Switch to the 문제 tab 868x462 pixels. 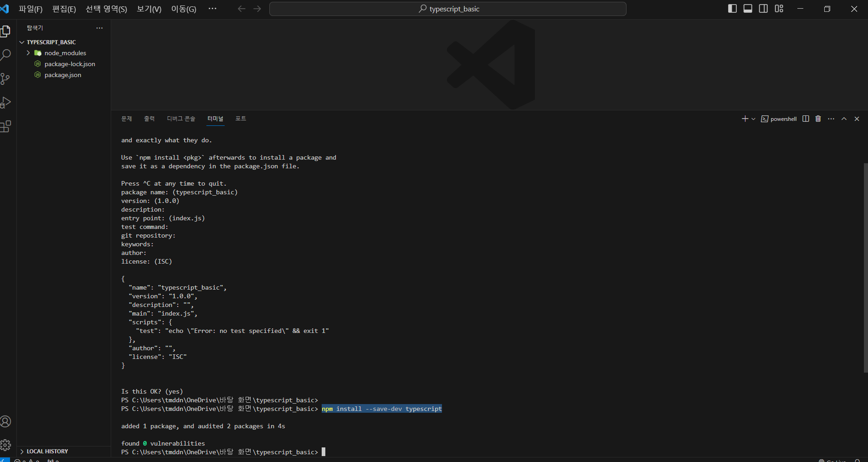[127, 119]
